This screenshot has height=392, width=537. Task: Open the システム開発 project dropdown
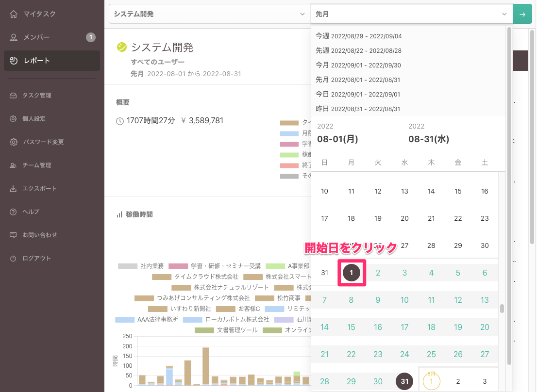210,14
